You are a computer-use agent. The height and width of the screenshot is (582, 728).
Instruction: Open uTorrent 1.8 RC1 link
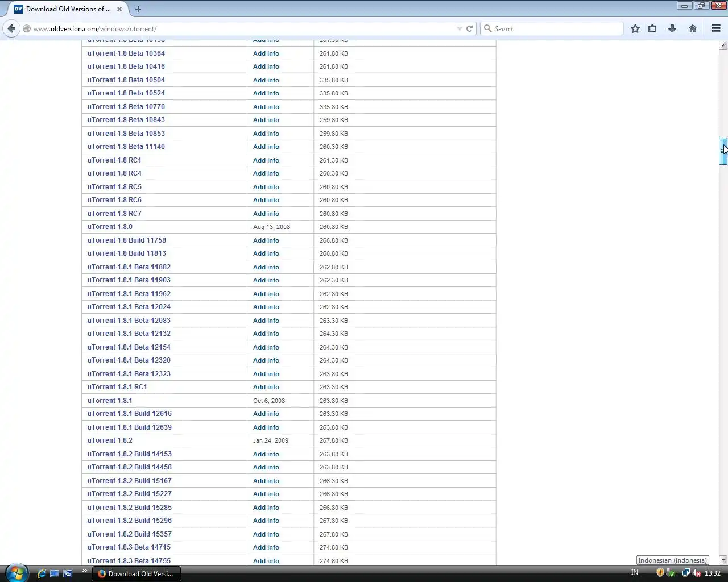(x=114, y=160)
